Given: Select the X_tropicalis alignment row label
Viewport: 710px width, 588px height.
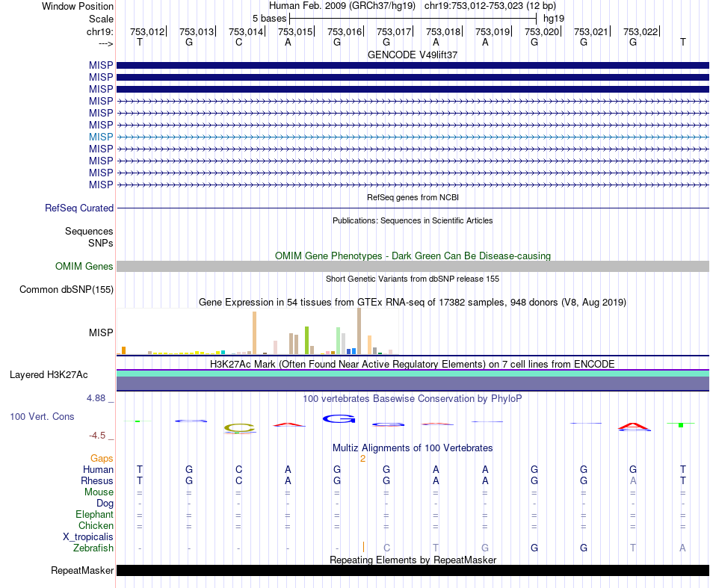Looking at the screenshot, I should click(x=88, y=537).
